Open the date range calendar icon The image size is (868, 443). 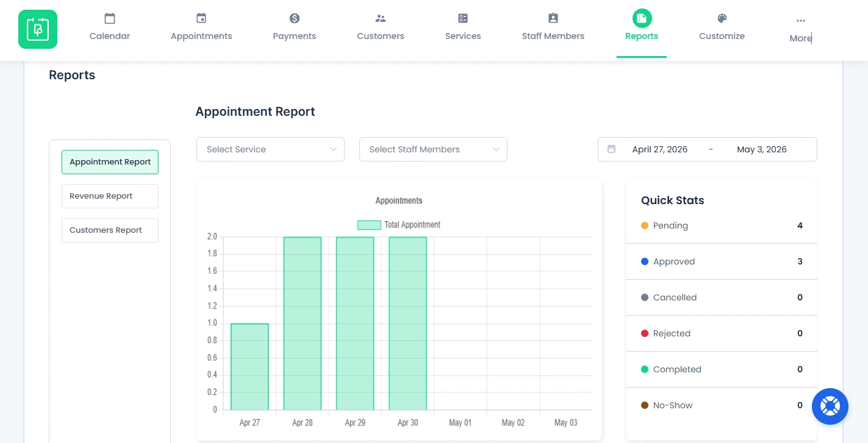tap(611, 149)
